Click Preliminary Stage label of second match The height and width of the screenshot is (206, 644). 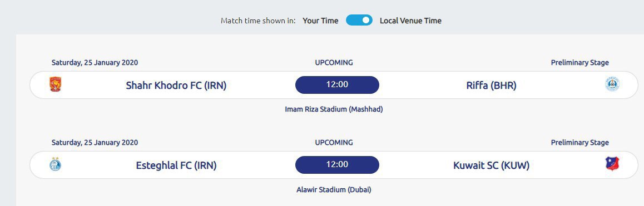(580, 143)
